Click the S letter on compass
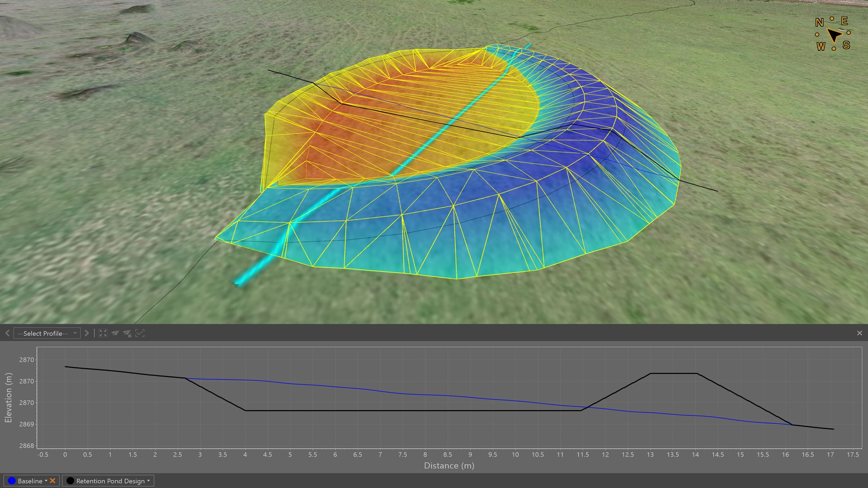The image size is (868, 488). [846, 45]
